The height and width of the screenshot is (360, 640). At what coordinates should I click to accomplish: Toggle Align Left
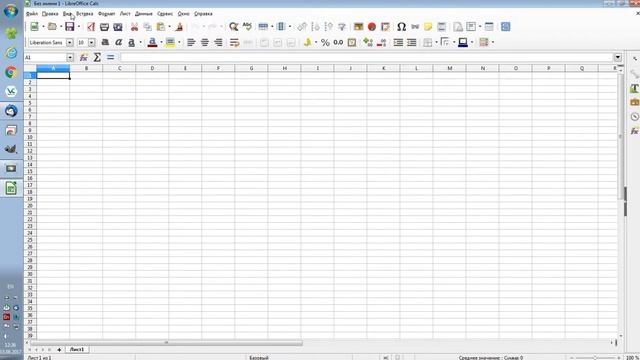coord(191,42)
